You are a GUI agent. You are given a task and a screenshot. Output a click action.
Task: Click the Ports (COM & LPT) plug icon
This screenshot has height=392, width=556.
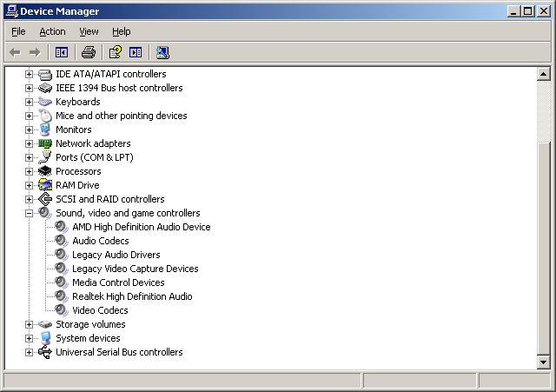(45, 157)
